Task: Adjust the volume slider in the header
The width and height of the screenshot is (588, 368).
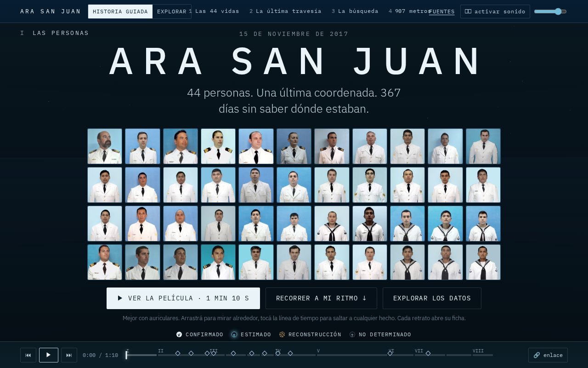Action: (550, 11)
